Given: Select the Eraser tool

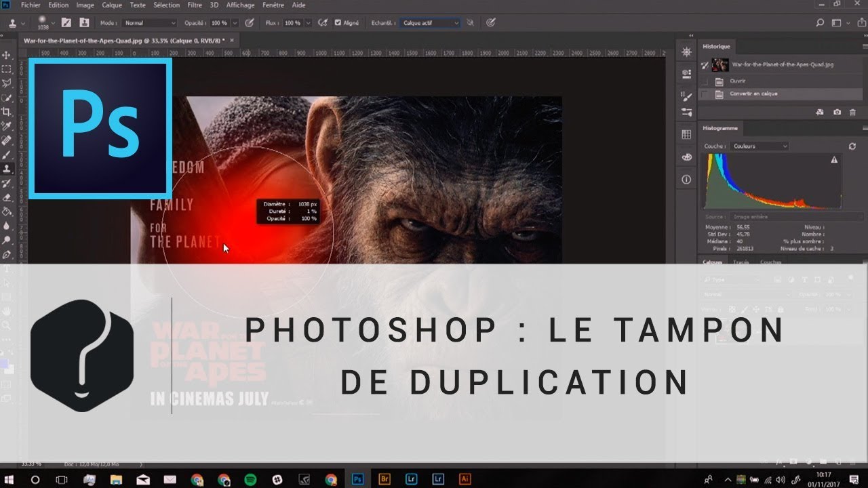Looking at the screenshot, I should click(x=7, y=197).
